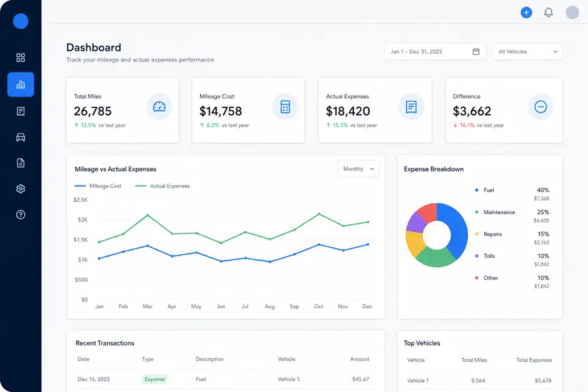Click the green Expense tag in transactions
Image resolution: width=588 pixels, height=392 pixels.
point(154,379)
